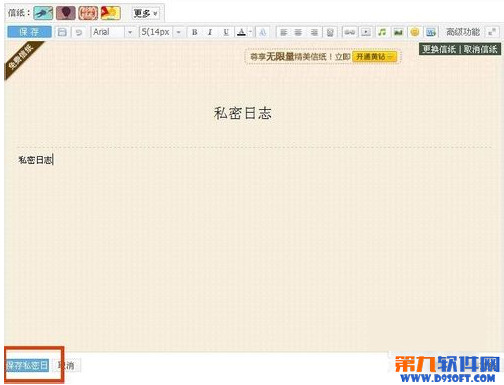Open the Arial font family dropdown
The width and height of the screenshot is (504, 385).
113,32
